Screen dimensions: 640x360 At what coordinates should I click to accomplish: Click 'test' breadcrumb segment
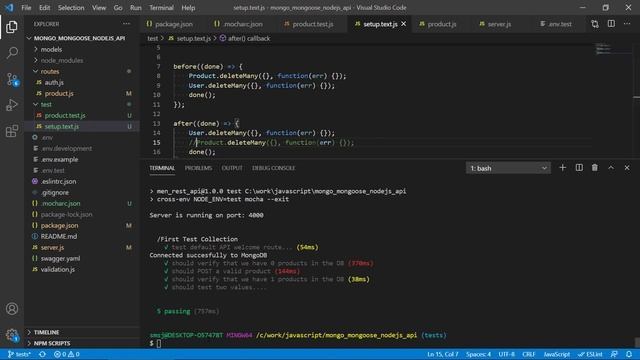click(153, 38)
